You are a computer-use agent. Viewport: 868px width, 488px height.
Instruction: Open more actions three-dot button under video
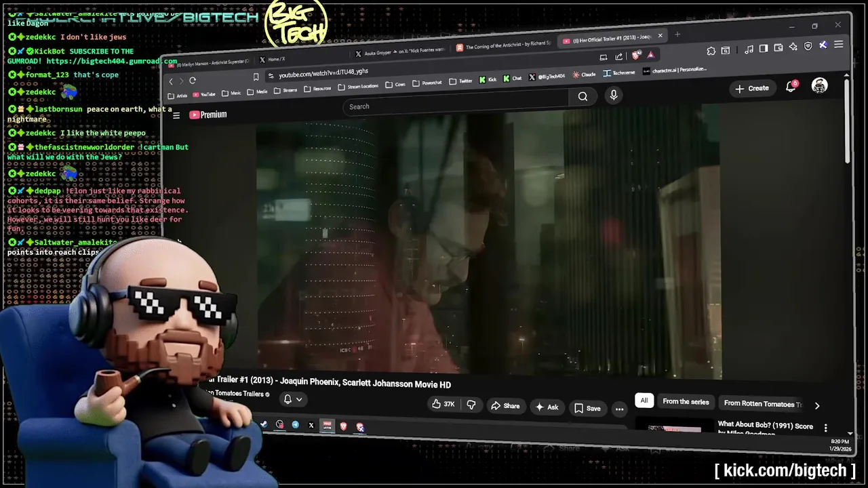(619, 409)
